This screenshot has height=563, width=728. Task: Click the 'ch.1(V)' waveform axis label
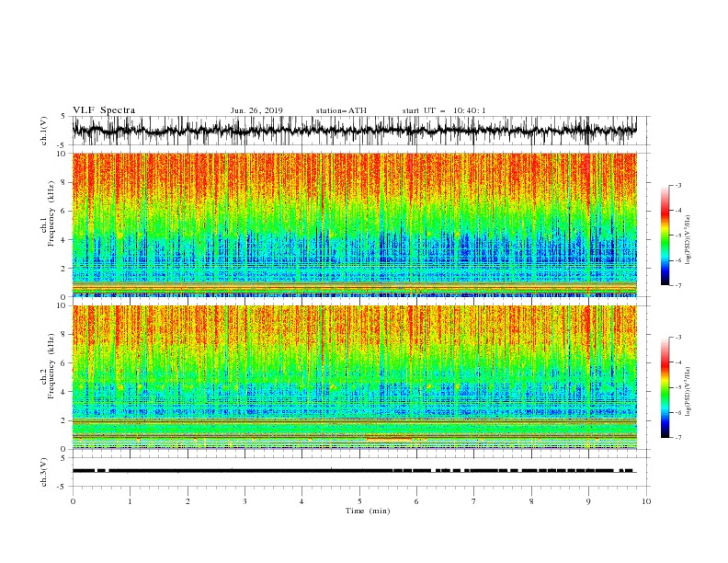point(44,130)
